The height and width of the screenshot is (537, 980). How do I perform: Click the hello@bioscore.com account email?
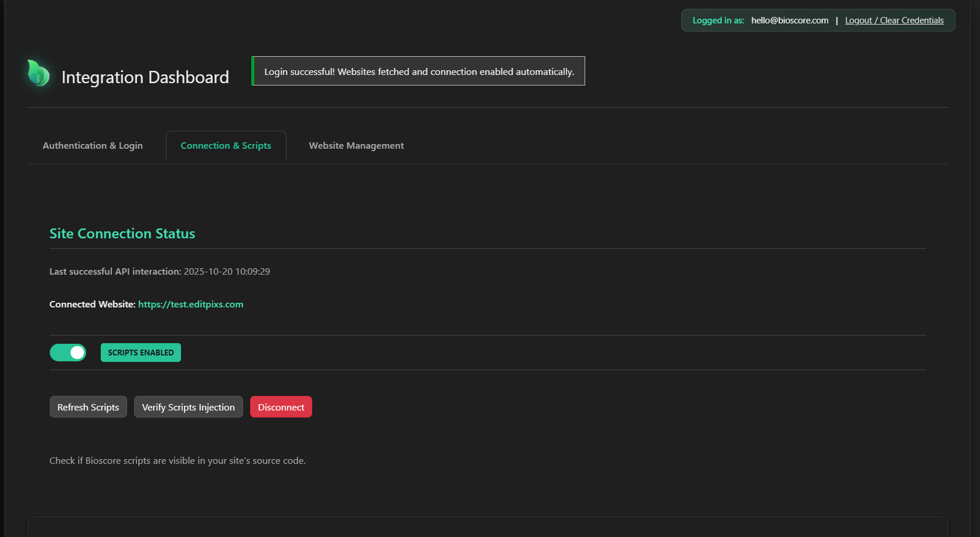(x=790, y=20)
